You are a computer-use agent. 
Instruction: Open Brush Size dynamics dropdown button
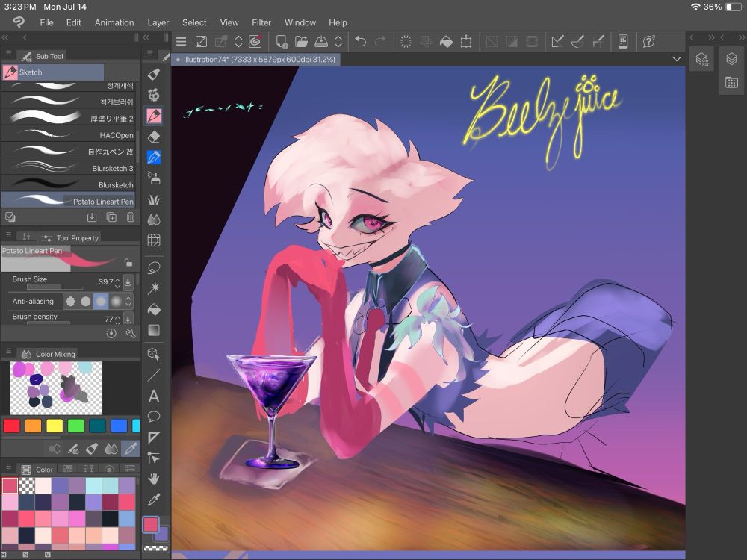(x=128, y=282)
